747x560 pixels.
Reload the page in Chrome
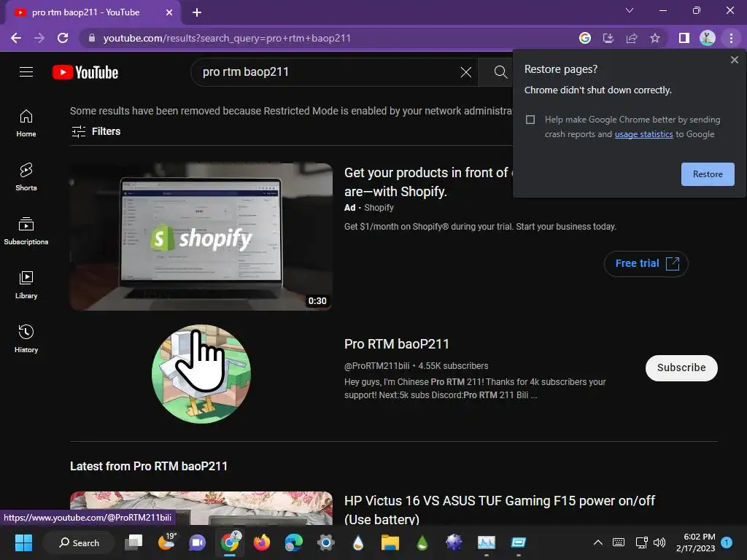[63, 38]
